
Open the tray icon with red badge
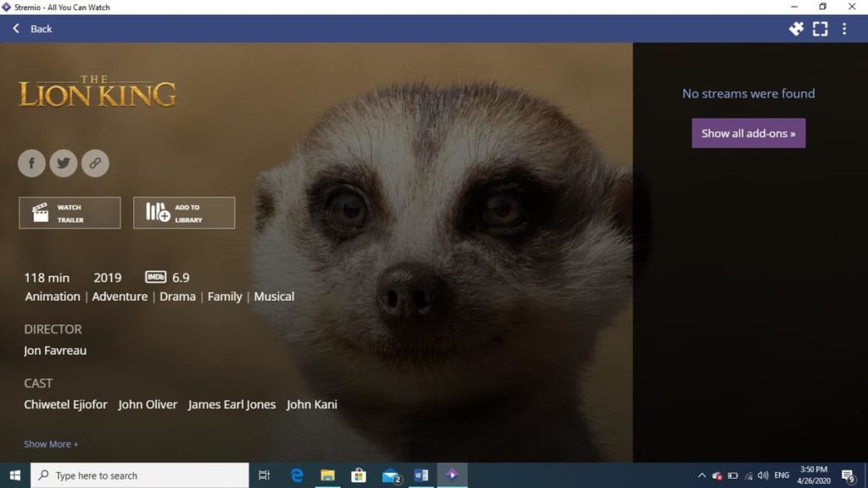tap(717, 475)
